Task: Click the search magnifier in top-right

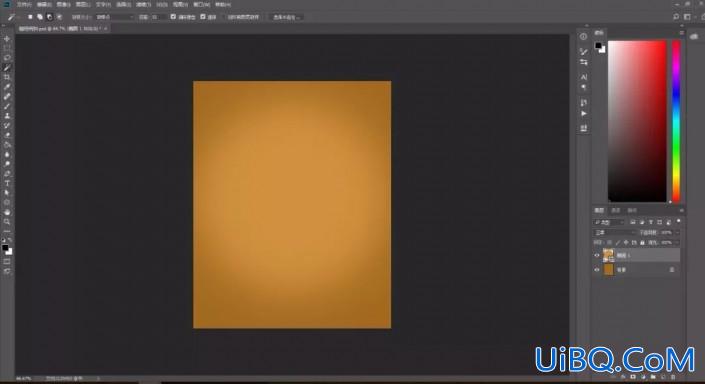Action: point(676,17)
